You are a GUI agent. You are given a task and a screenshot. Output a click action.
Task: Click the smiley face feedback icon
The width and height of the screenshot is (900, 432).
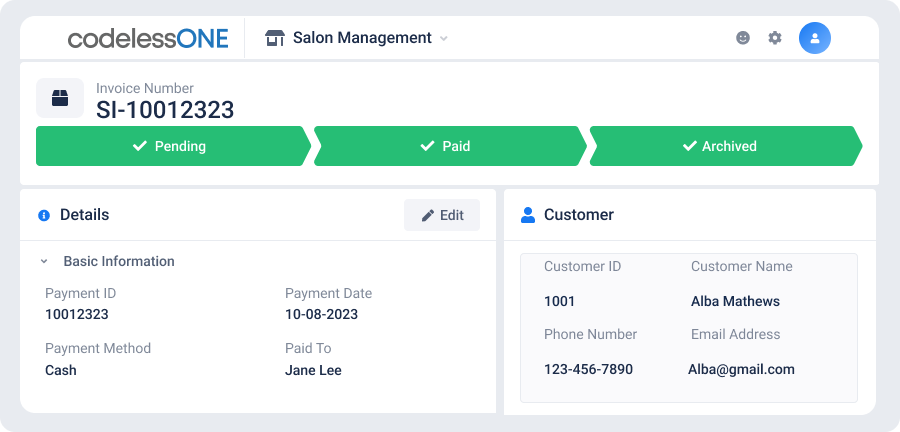pyautogui.click(x=743, y=38)
